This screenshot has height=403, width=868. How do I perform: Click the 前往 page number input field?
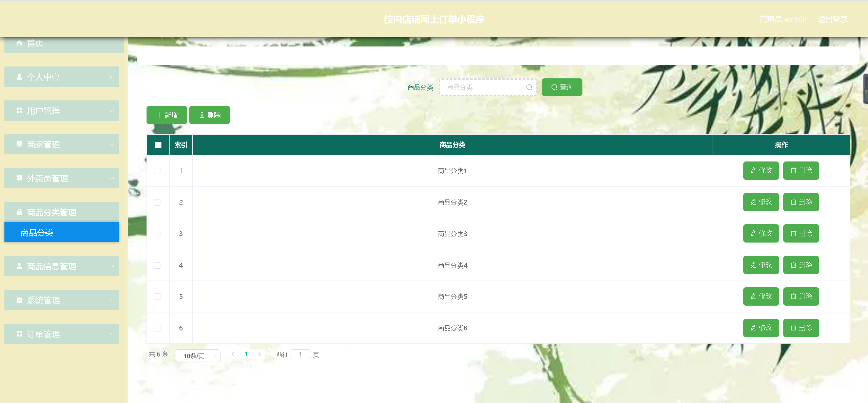click(x=301, y=354)
